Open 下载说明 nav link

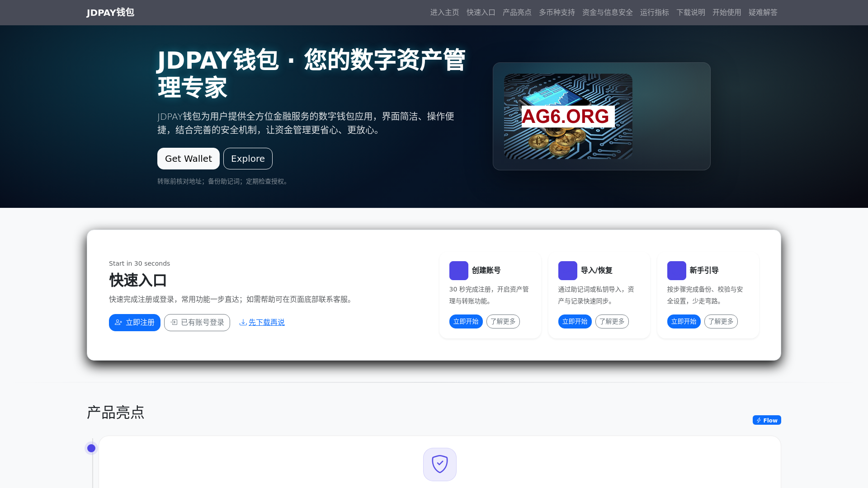(x=691, y=12)
